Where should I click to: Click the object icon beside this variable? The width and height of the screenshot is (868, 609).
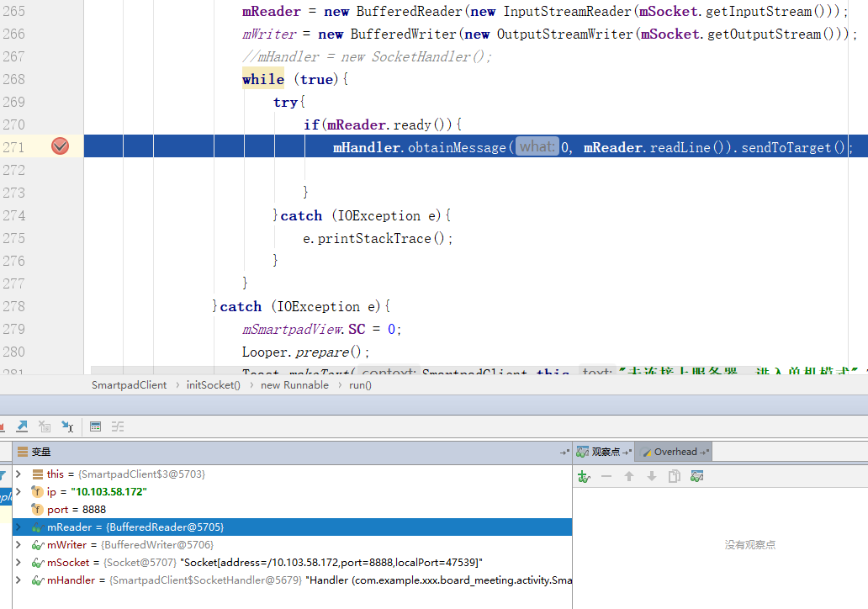coord(37,474)
